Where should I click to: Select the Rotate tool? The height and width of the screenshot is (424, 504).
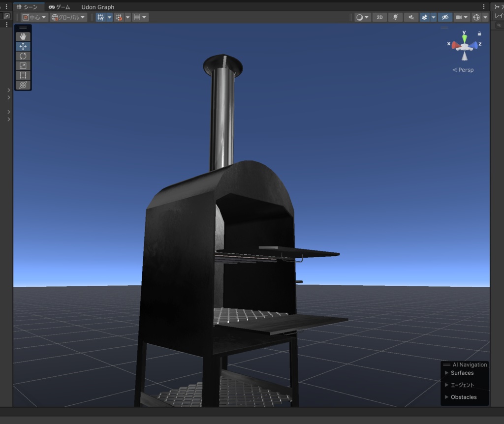[x=23, y=56]
